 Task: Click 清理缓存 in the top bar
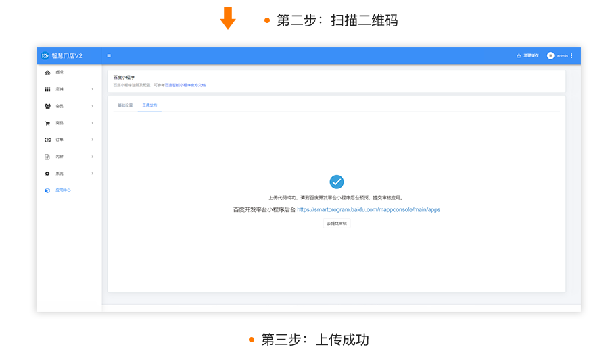(527, 55)
